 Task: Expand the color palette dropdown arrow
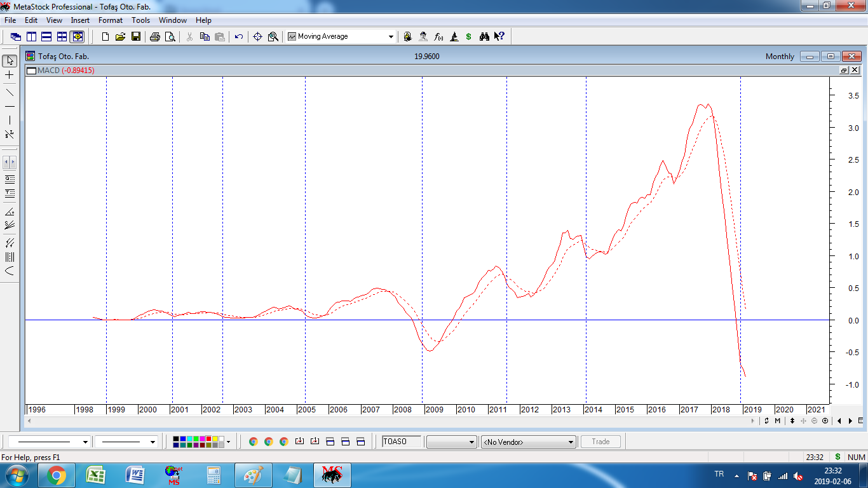coord(228,442)
